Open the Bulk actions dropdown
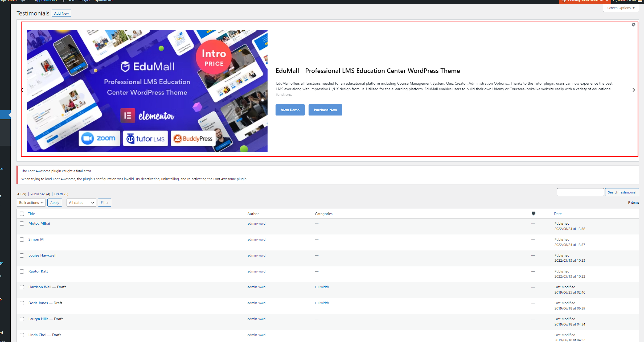This screenshot has width=644, height=342. (x=31, y=203)
